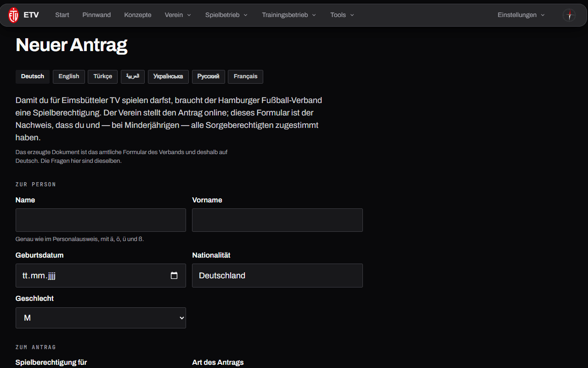Click the intro paragraph starting 'Damit du für'
Image resolution: width=588 pixels, height=368 pixels.
169,119
